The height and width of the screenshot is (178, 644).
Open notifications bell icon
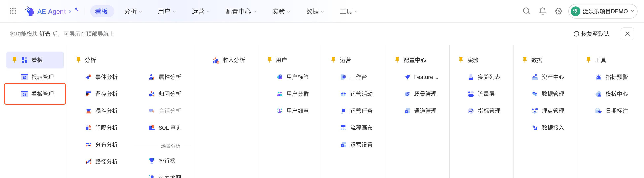[542, 11]
